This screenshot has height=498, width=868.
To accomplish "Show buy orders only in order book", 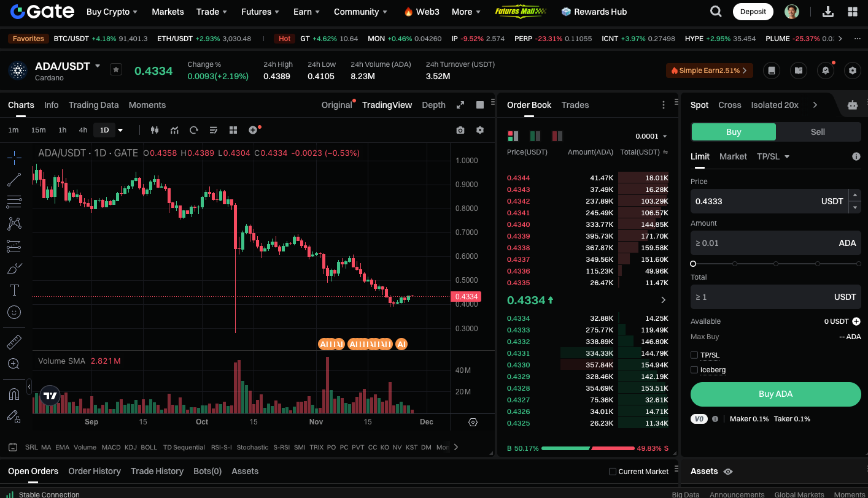I will pos(535,136).
